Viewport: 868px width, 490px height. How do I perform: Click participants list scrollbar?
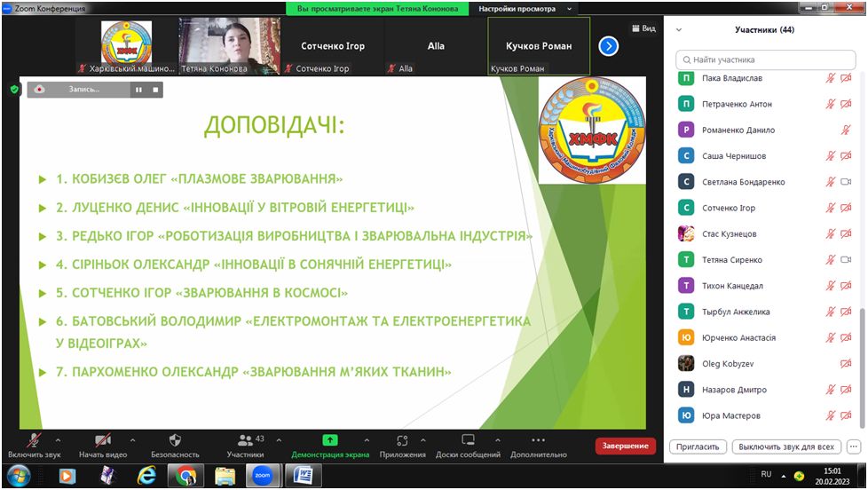(x=862, y=367)
